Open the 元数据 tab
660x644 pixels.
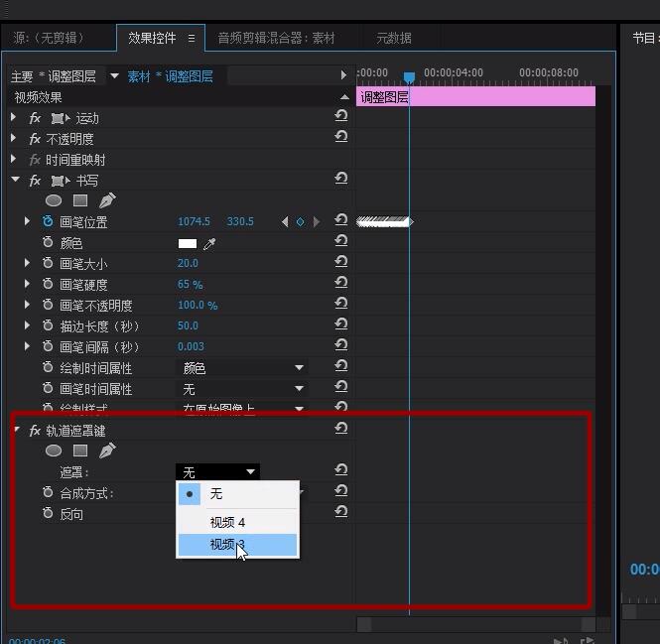coord(394,39)
